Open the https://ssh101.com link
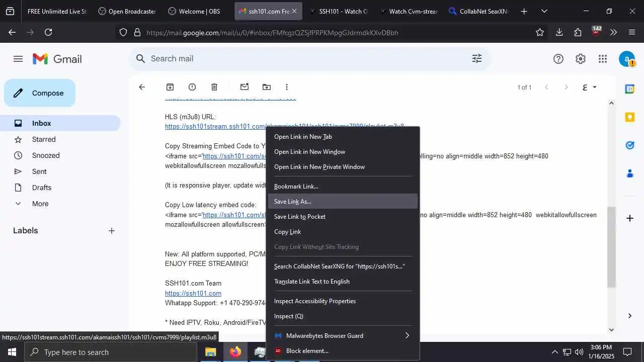 coord(193,293)
